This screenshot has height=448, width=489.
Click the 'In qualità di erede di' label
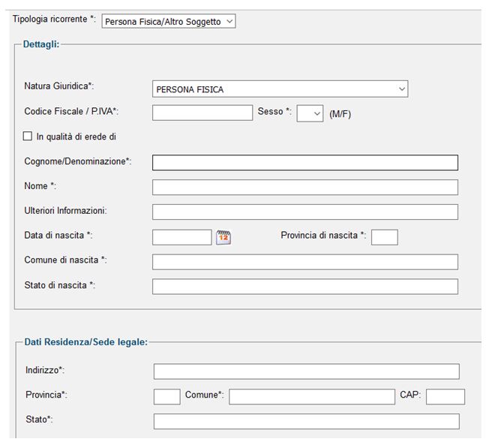point(76,137)
